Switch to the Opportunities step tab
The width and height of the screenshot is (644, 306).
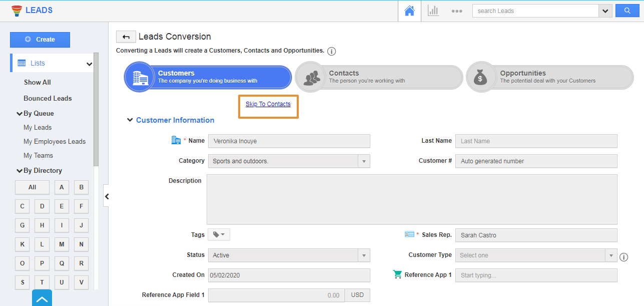(549, 77)
